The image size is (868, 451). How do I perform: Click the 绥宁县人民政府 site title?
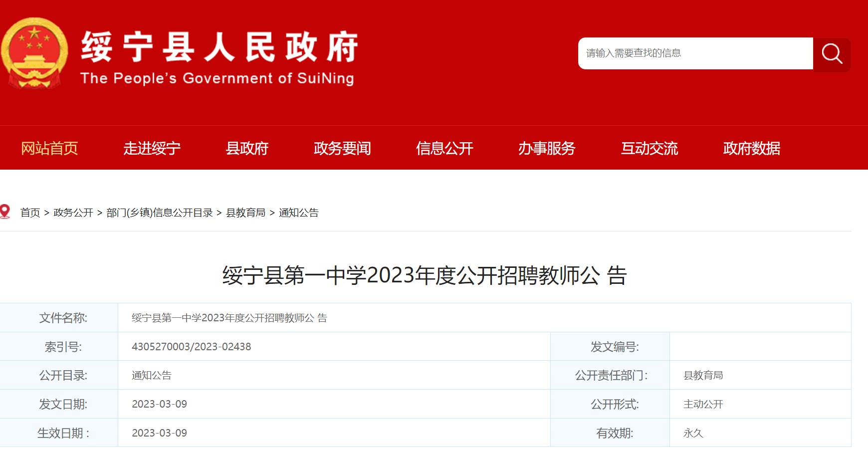[219, 47]
